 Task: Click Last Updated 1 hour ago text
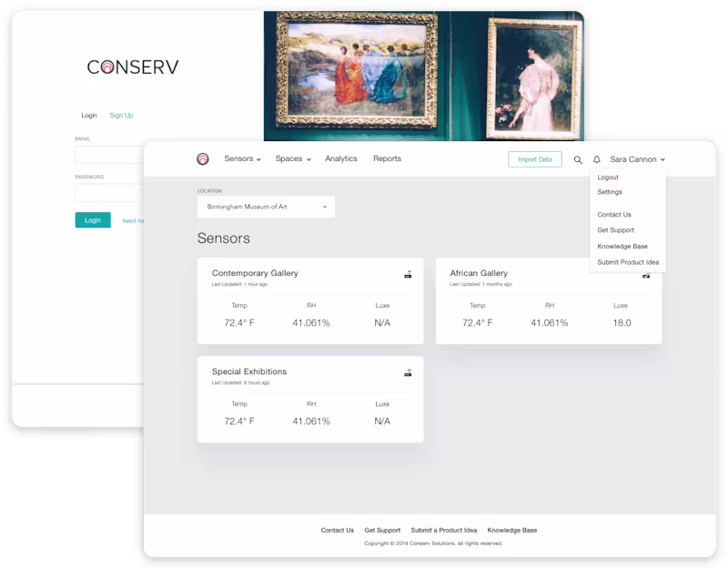(239, 284)
